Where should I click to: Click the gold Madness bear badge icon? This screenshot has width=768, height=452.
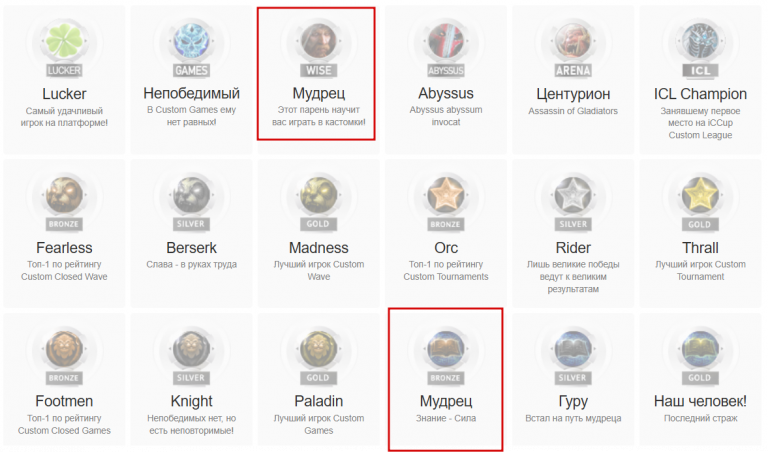pos(319,195)
